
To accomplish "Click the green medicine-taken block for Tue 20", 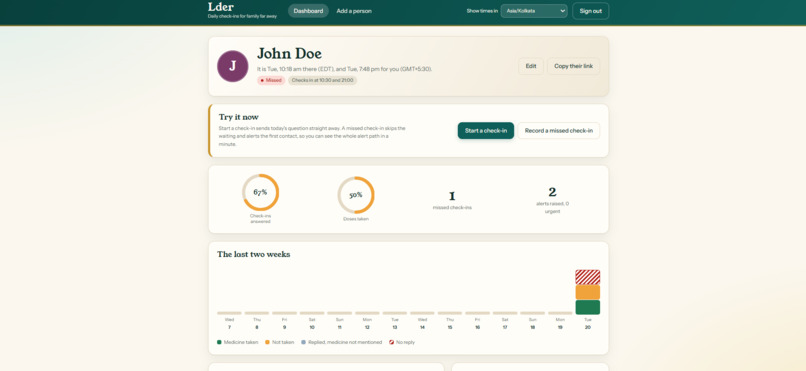I will click(x=588, y=307).
